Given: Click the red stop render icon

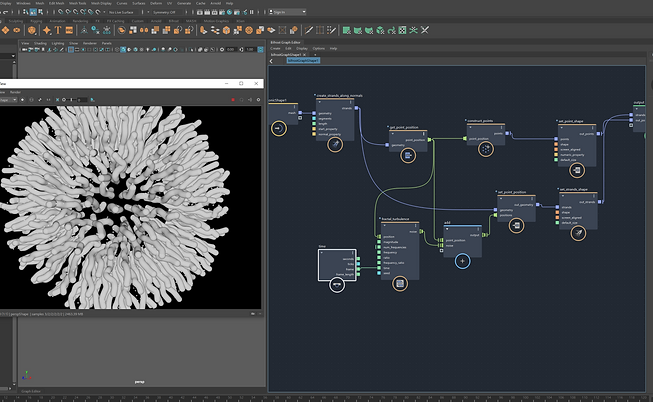Looking at the screenshot, I should point(233,100).
